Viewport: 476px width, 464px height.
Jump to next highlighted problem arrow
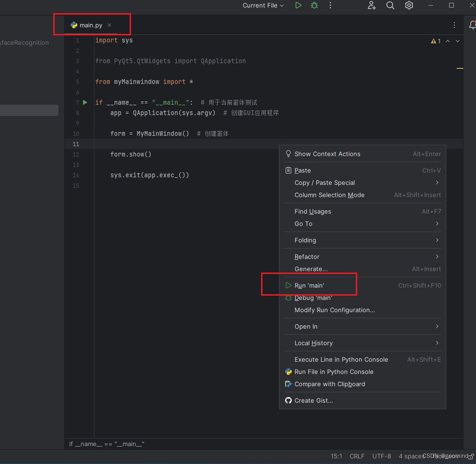click(458, 41)
